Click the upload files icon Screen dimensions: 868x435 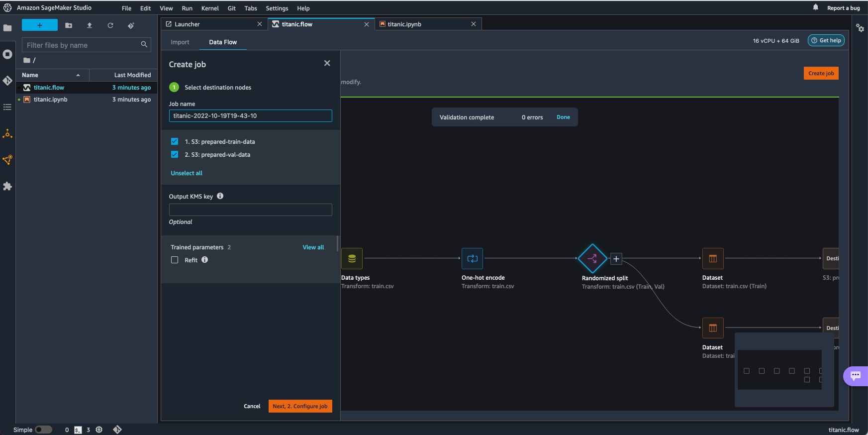click(x=90, y=25)
